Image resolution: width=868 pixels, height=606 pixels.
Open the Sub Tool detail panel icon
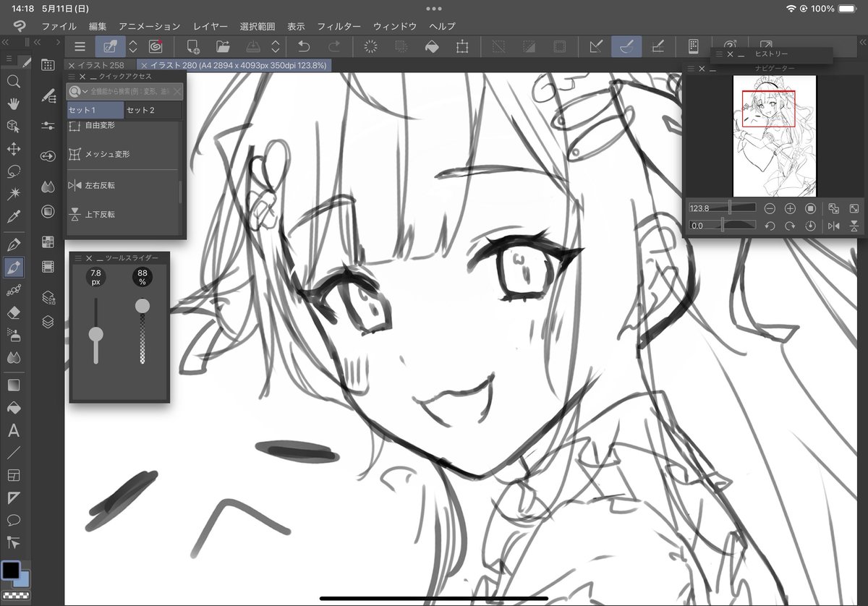[x=48, y=95]
